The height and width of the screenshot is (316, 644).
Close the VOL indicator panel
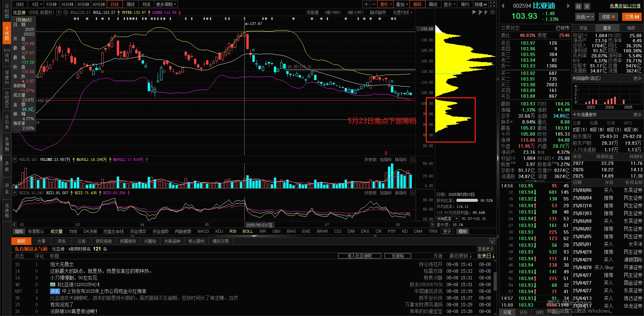pos(412,160)
